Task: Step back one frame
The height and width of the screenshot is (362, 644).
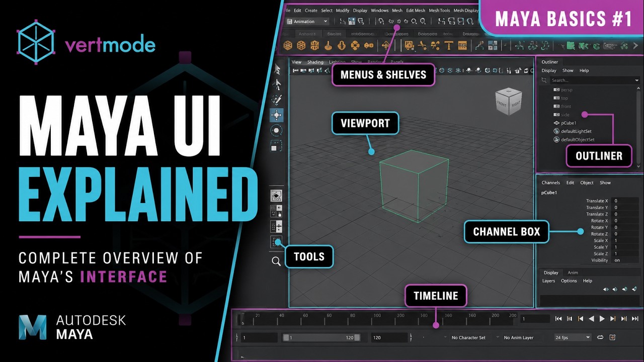Action: [581, 319]
